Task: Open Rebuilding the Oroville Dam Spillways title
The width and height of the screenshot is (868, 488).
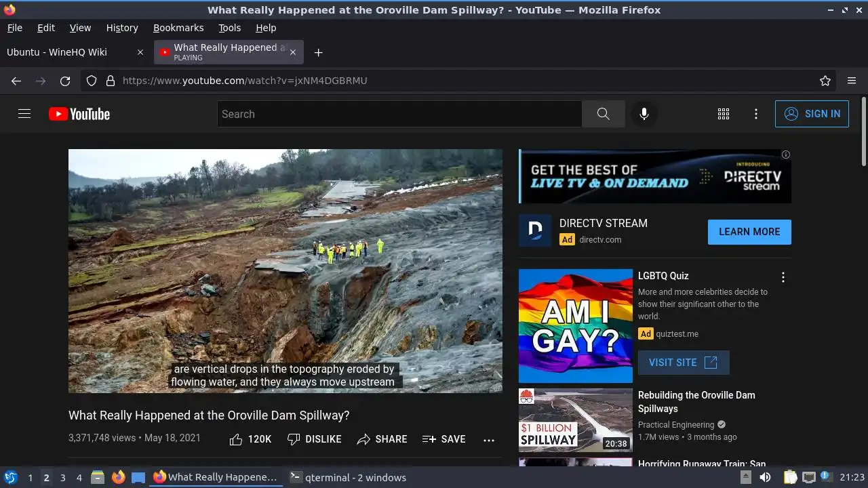Action: (x=696, y=402)
